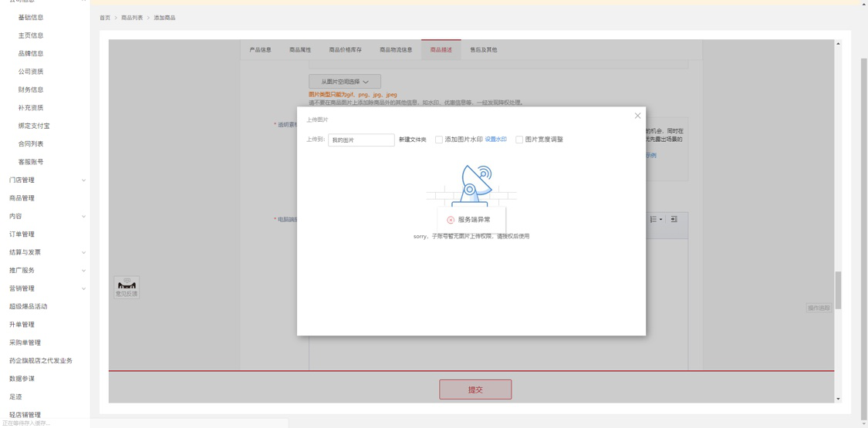Switch to the 商品价格库存 tab
868x428 pixels.
click(346, 50)
